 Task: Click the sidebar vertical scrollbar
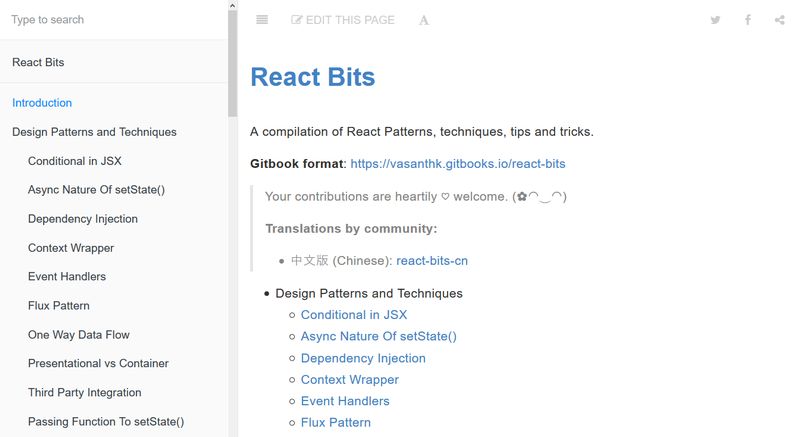point(233,60)
